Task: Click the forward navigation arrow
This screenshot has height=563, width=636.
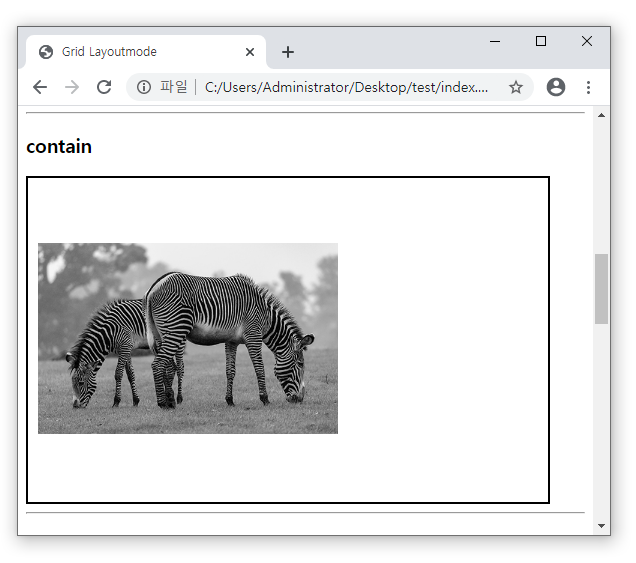Action: pyautogui.click(x=72, y=87)
